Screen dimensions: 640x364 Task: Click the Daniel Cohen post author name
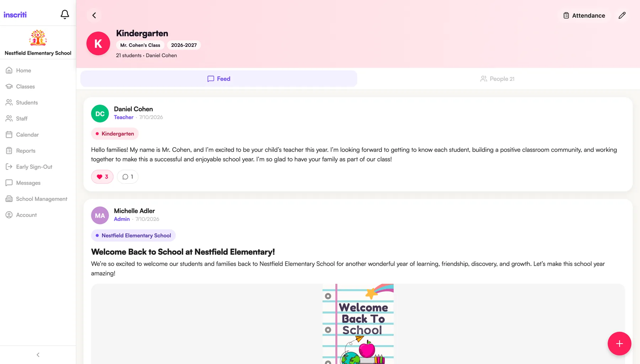pos(133,109)
